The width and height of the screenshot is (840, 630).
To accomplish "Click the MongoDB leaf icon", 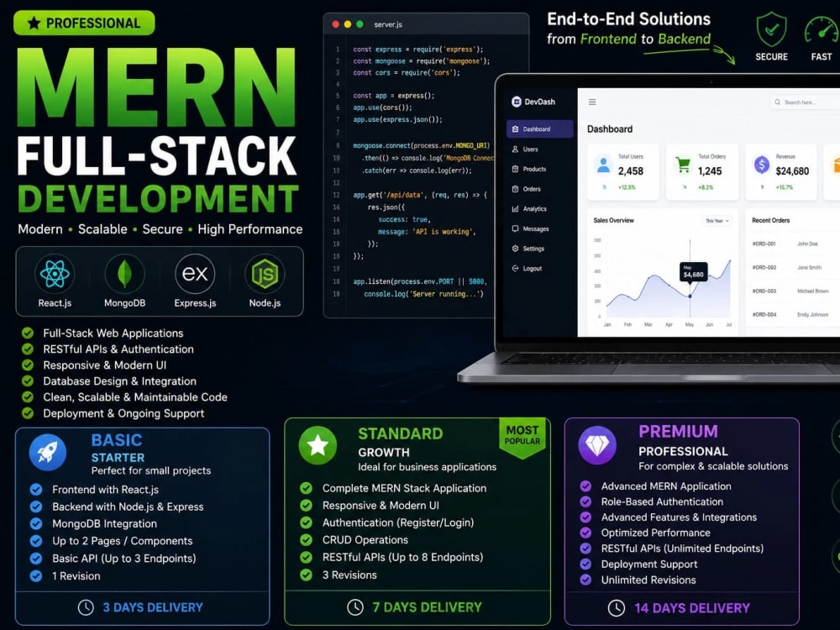I will [124, 274].
